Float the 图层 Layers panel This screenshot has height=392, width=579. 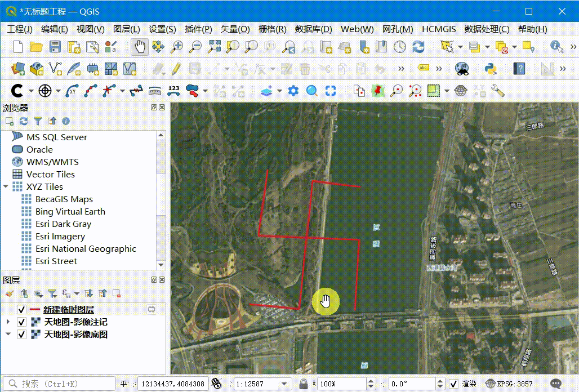(x=154, y=280)
